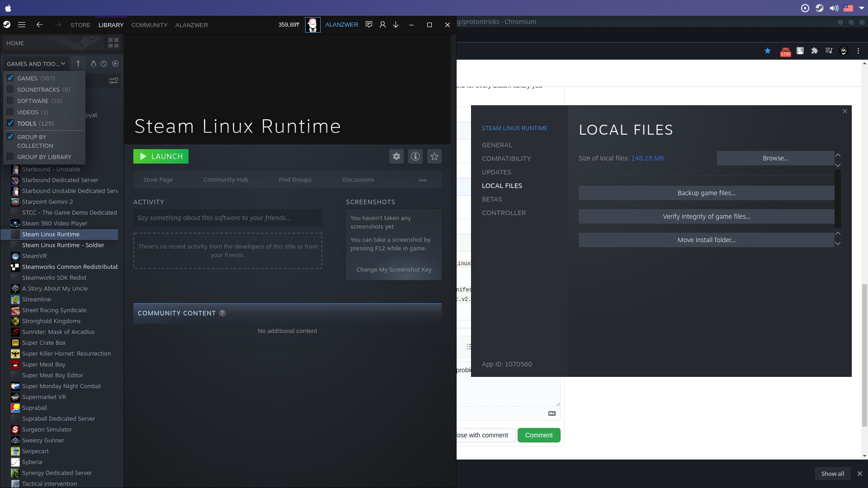Uncheck the GAMES filter checkbox
Viewport: 868px width, 488px height.
[x=10, y=78]
